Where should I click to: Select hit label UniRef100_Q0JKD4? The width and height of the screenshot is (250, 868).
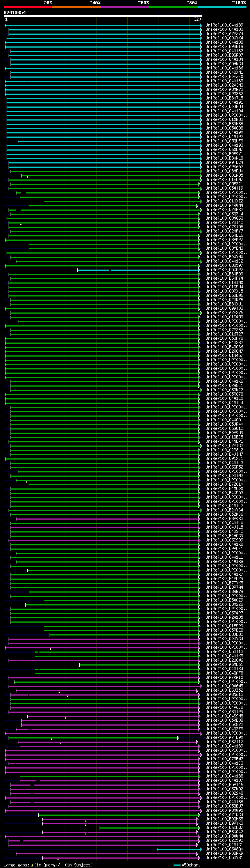[x=224, y=107]
